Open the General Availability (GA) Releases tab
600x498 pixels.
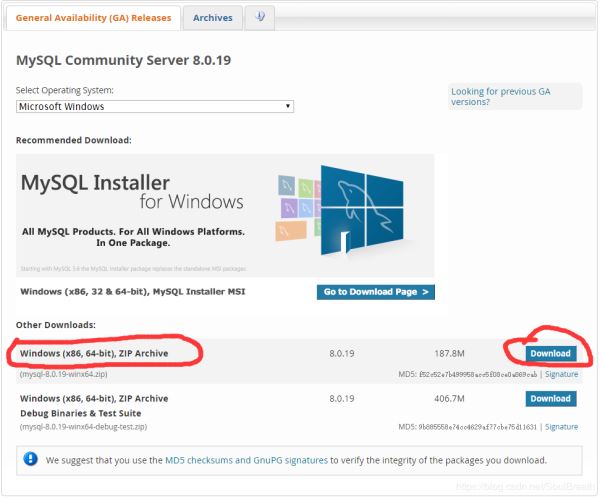coord(93,18)
